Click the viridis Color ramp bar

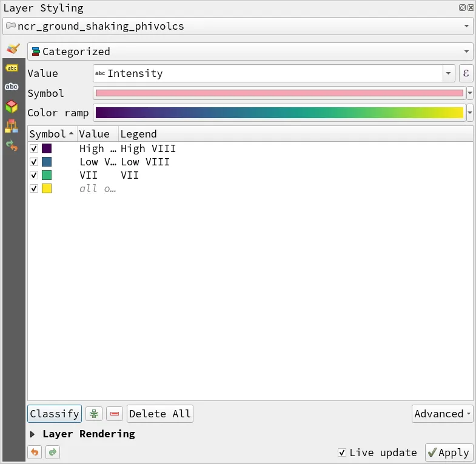click(279, 113)
